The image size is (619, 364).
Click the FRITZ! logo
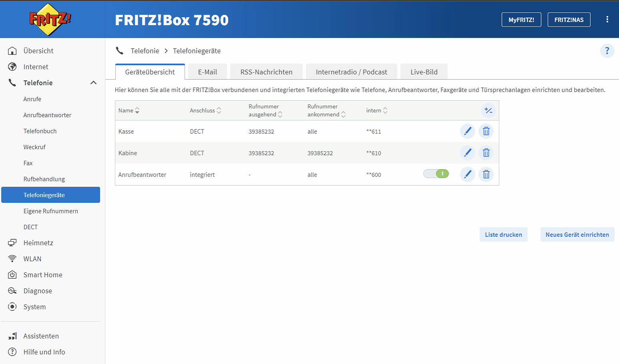[50, 19]
